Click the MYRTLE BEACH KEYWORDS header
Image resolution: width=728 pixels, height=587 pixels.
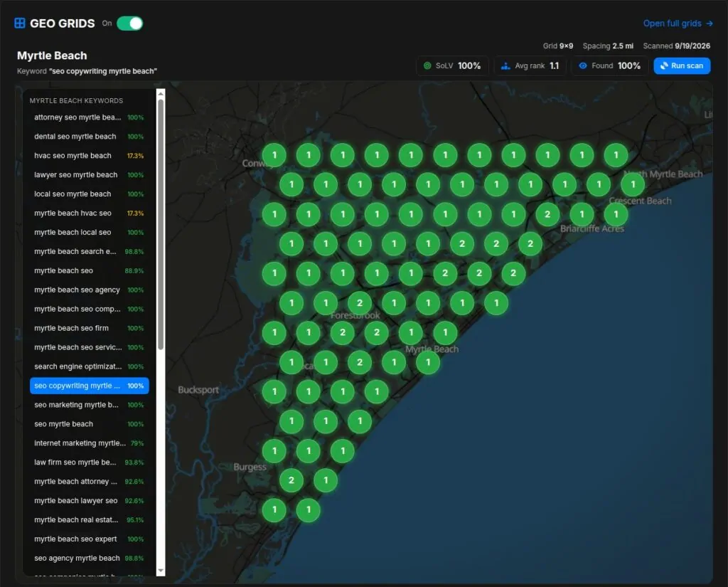coord(76,100)
